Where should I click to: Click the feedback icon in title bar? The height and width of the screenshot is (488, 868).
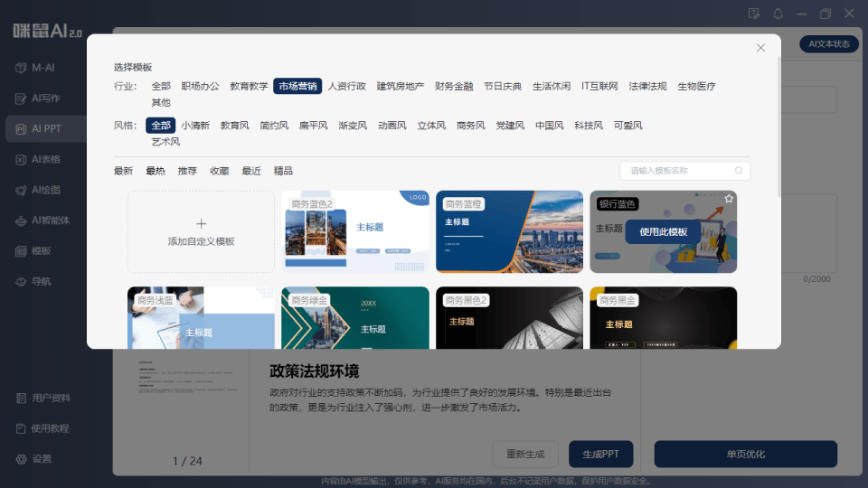point(753,14)
